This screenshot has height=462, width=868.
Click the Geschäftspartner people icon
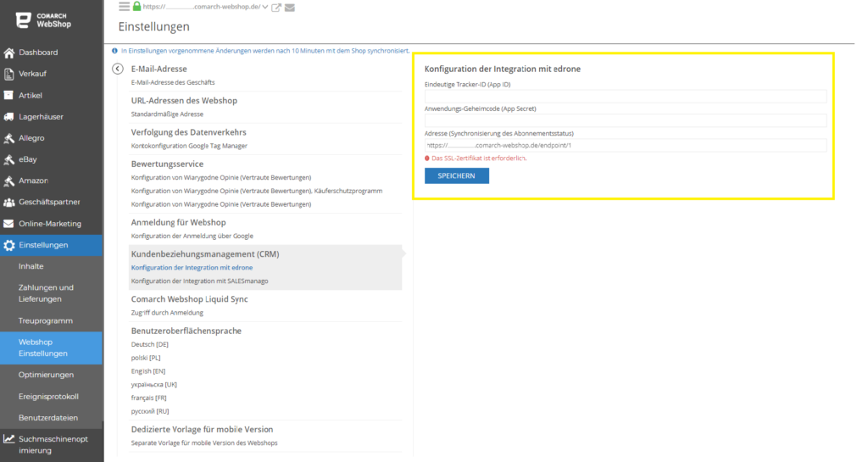[8, 203]
